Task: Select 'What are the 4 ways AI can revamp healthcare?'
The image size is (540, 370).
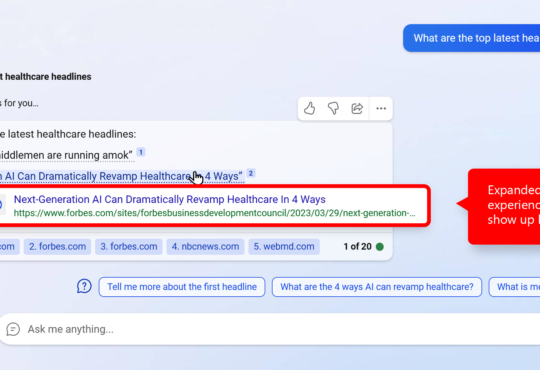Action: pos(377,287)
